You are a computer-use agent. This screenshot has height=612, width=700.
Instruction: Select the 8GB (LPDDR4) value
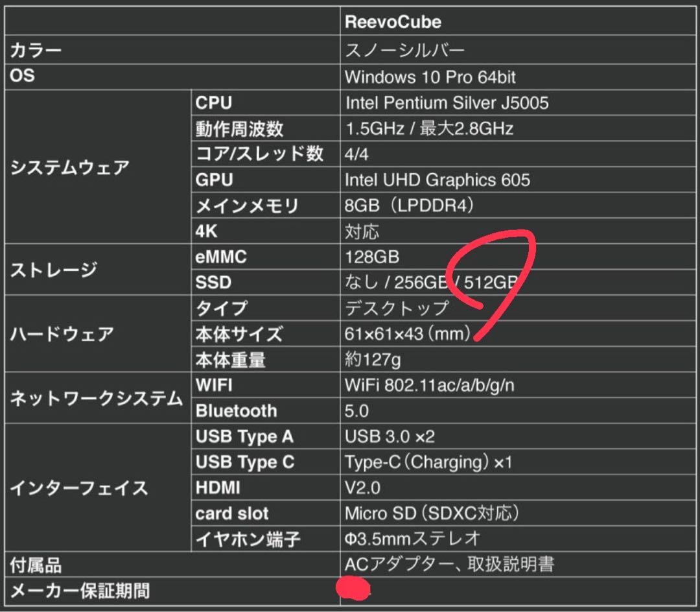(x=410, y=206)
